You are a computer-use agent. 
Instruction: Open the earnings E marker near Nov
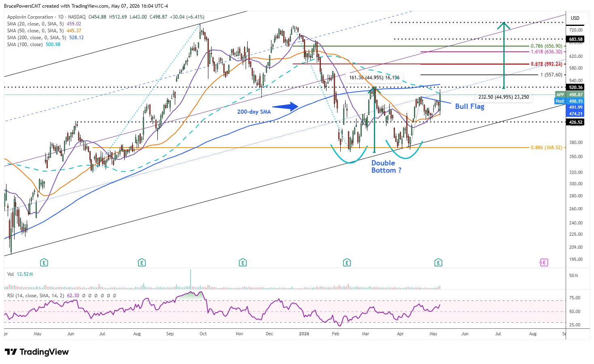(x=243, y=263)
